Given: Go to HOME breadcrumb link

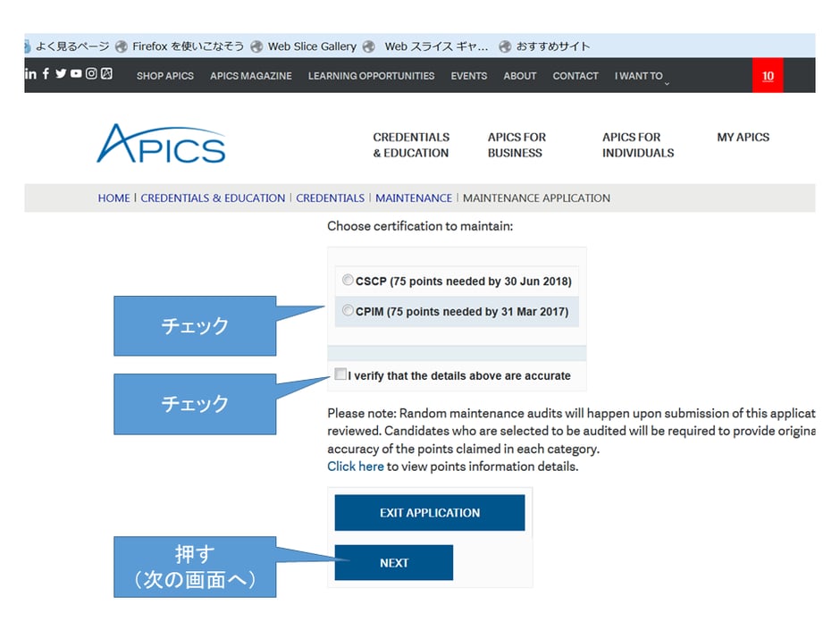Looking at the screenshot, I should [x=113, y=198].
